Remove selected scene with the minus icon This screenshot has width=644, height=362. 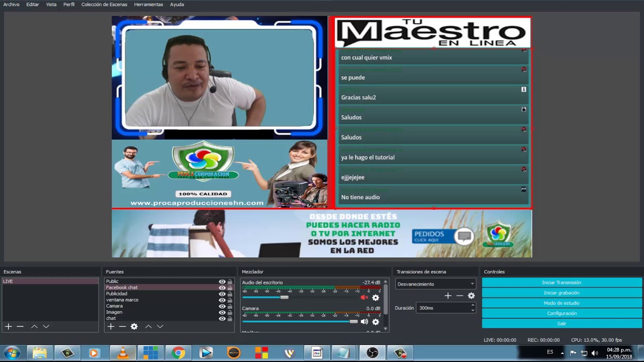[20, 326]
